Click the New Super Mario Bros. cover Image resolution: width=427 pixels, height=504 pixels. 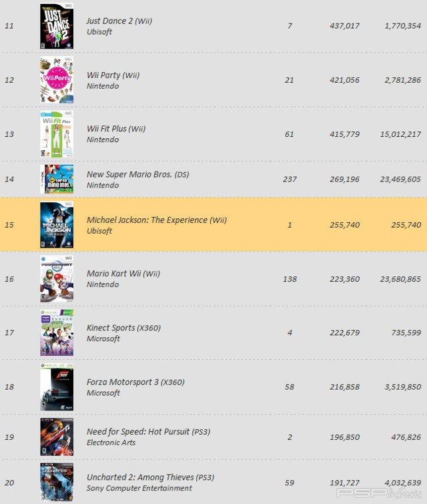pyautogui.click(x=56, y=179)
